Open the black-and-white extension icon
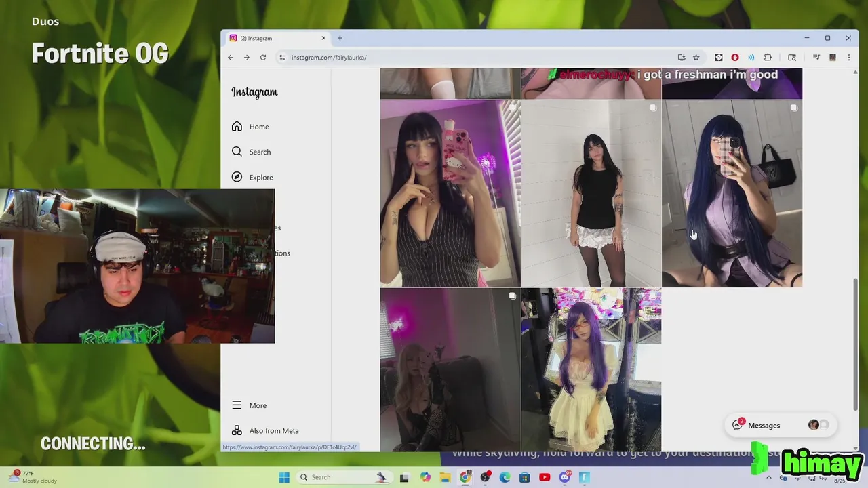 coord(719,58)
